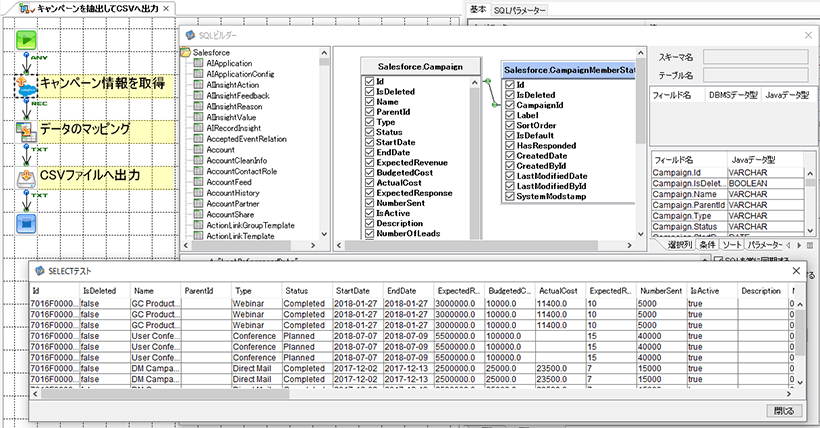The width and height of the screenshot is (820, 428).
Task: Uncheck Id in the Salesforce.Campaign table
Action: (370, 82)
